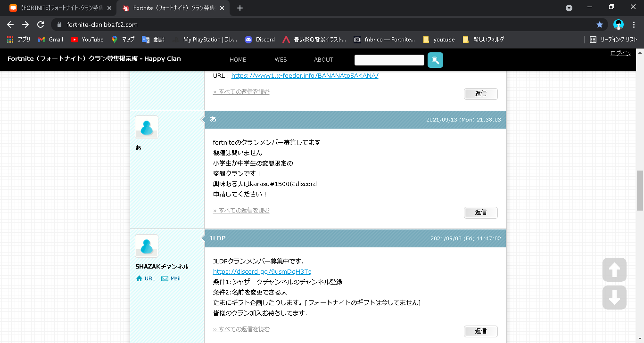The width and height of the screenshot is (644, 343).
Task: Click JLDP post title header
Action: (218, 238)
